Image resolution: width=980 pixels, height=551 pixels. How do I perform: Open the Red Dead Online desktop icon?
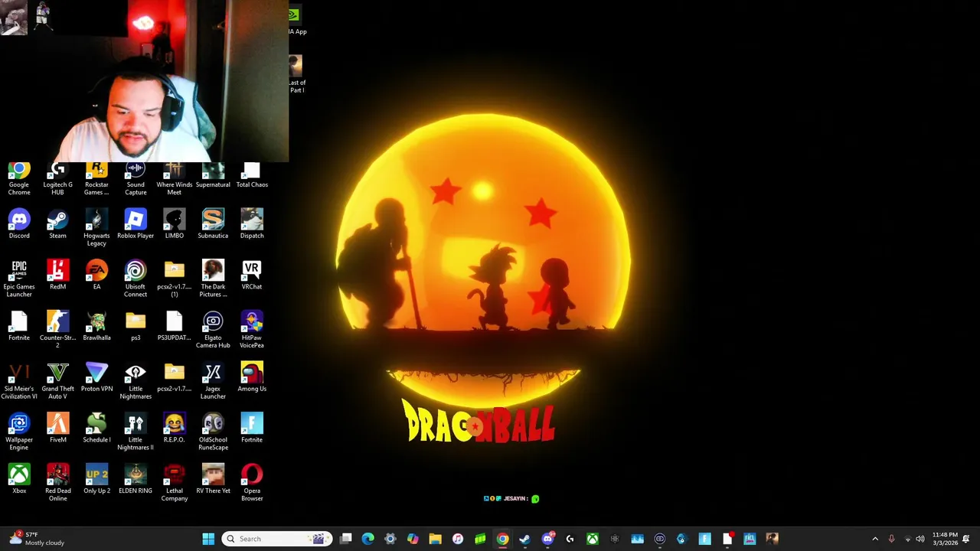57,483
